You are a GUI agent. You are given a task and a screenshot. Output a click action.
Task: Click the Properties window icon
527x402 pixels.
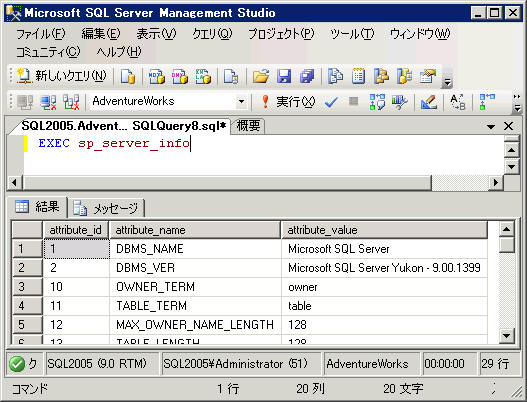click(x=428, y=76)
